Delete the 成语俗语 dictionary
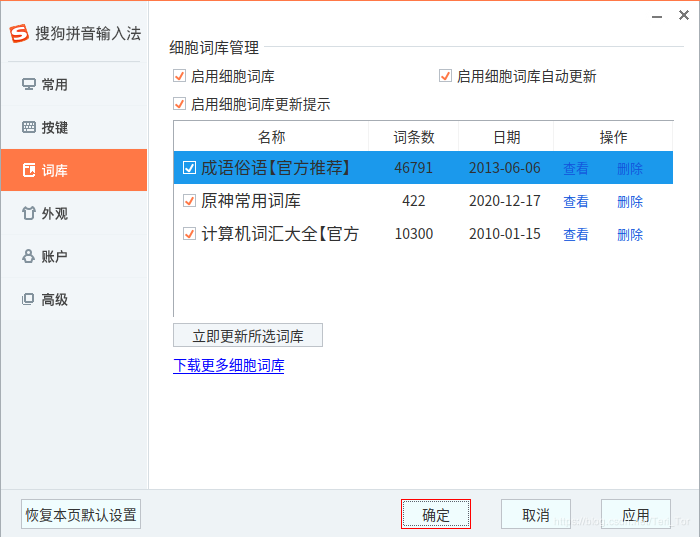This screenshot has height=537, width=700. pos(630,168)
